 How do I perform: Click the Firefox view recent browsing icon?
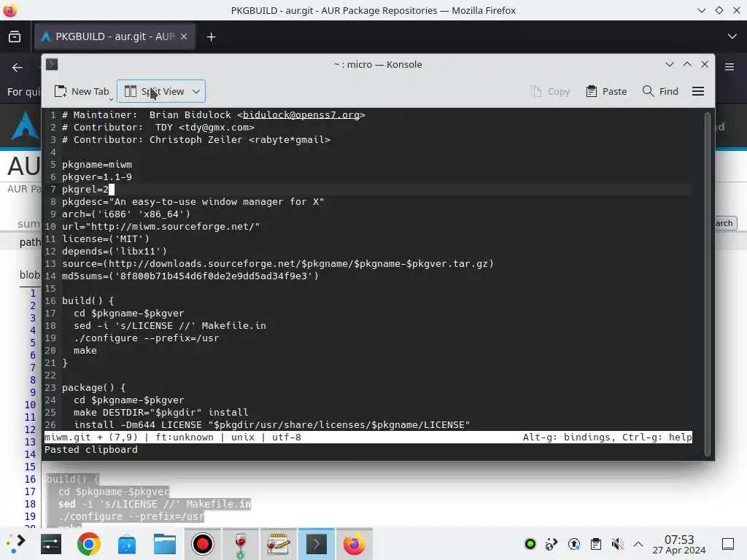coord(15,36)
